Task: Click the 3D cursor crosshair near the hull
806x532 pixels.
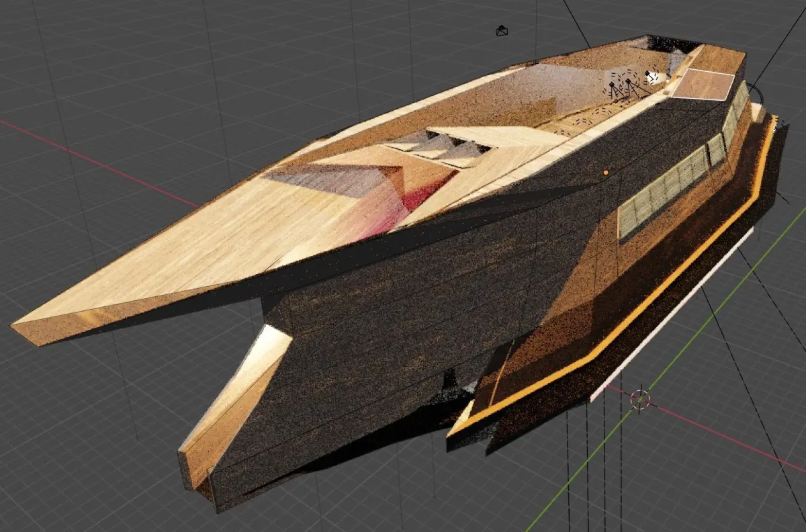Action: coord(640,400)
